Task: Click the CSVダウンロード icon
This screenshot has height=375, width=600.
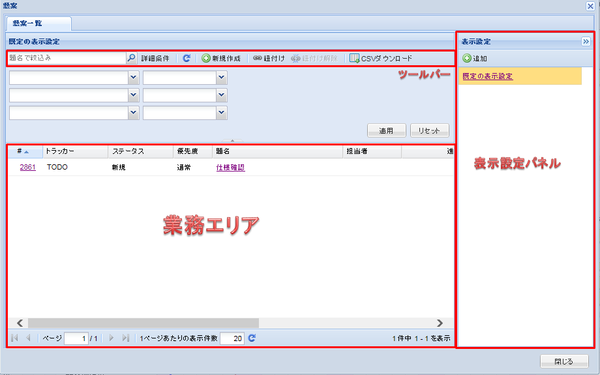Action: click(354, 58)
